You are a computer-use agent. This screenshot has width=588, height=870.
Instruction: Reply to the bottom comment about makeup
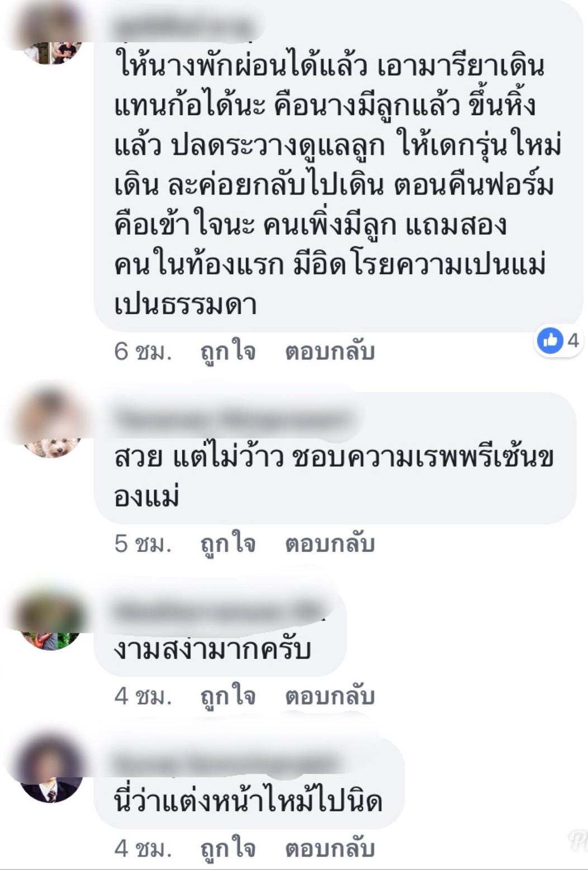coord(330,849)
